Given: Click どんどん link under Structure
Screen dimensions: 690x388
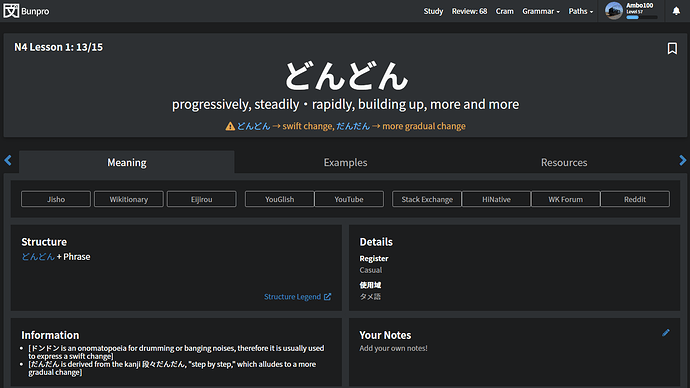Looking at the screenshot, I should coord(38,257).
